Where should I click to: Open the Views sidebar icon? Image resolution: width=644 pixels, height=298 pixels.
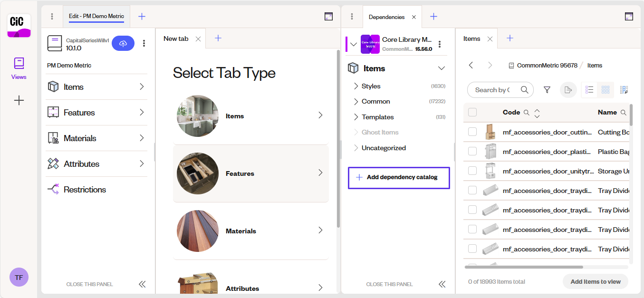click(19, 68)
